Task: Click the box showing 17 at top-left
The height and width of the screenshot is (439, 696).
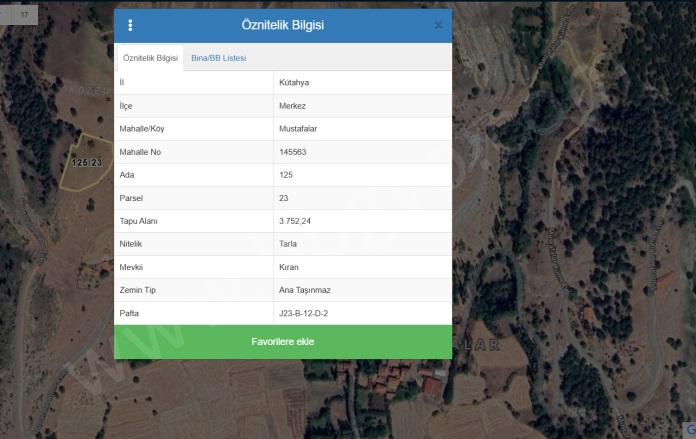Action: 24,15
